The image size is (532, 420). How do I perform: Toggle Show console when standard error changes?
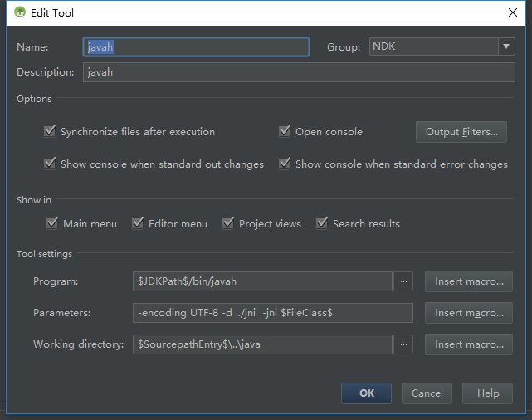coord(285,164)
